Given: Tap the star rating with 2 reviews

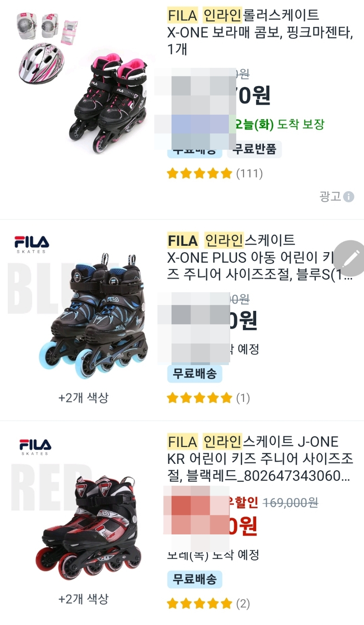Looking at the screenshot, I should (x=208, y=604).
